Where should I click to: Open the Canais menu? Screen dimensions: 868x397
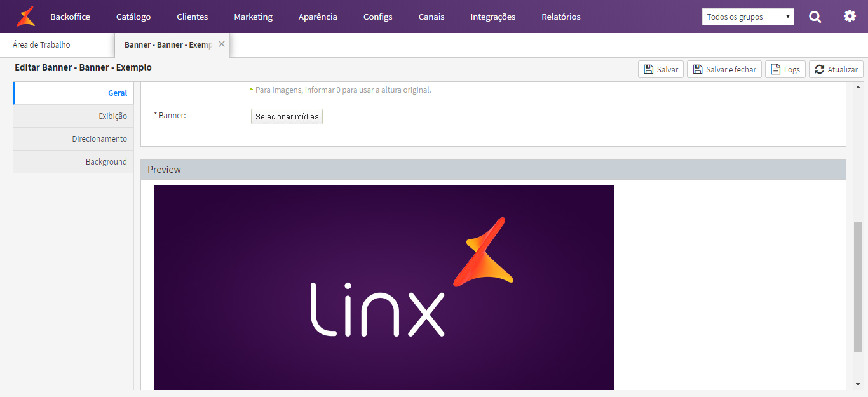(x=431, y=17)
